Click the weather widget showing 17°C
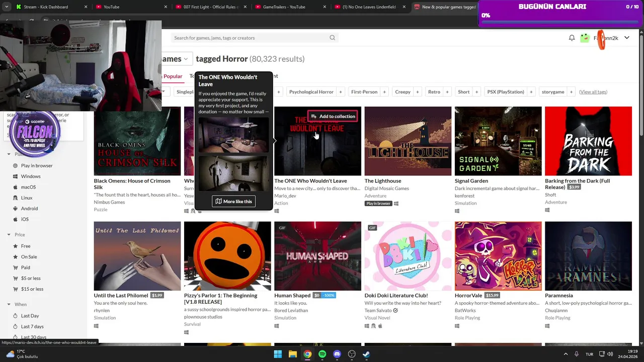Screen dimensions: 644x362 click(x=21, y=354)
